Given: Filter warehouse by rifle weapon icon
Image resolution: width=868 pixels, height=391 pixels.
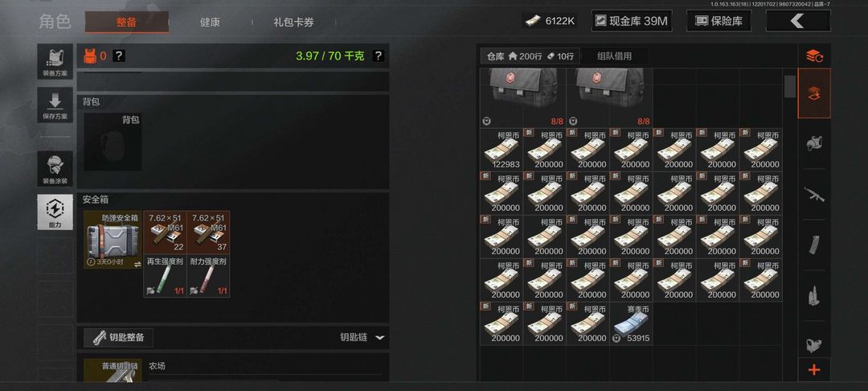Looking at the screenshot, I should (x=813, y=195).
